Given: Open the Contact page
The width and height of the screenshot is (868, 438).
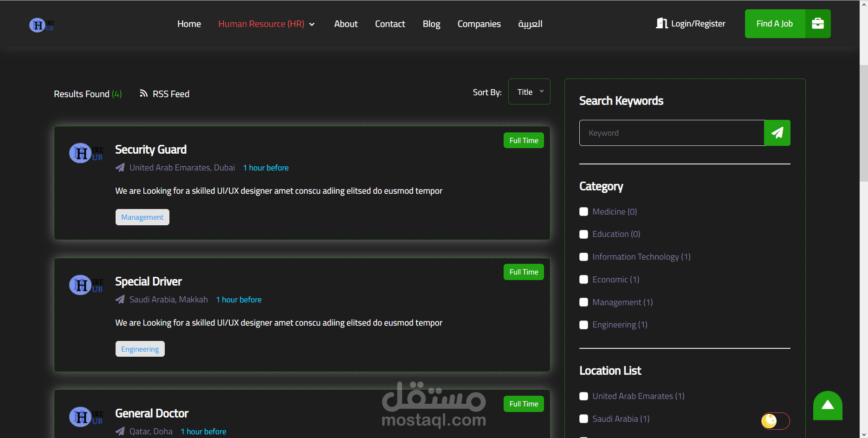Looking at the screenshot, I should click(x=390, y=24).
